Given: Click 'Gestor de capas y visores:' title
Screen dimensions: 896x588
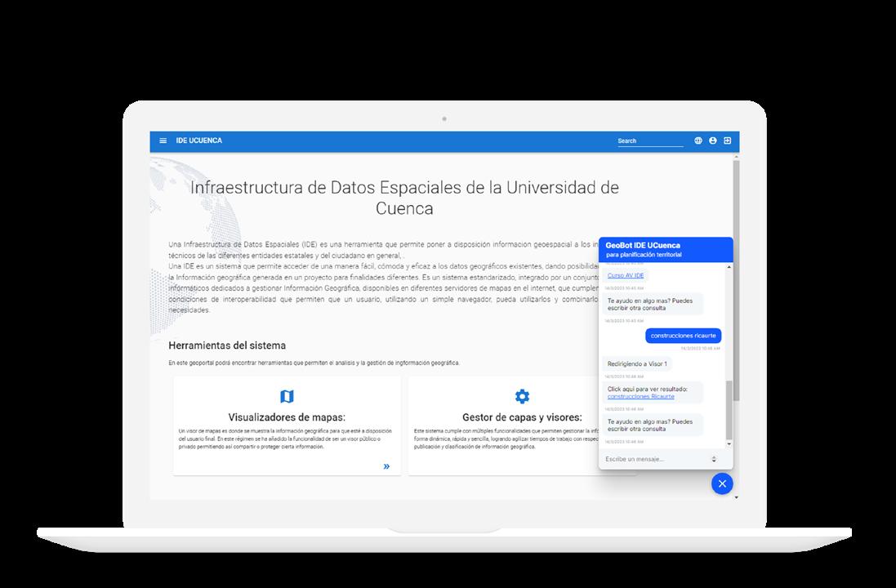Looking at the screenshot, I should click(522, 417).
